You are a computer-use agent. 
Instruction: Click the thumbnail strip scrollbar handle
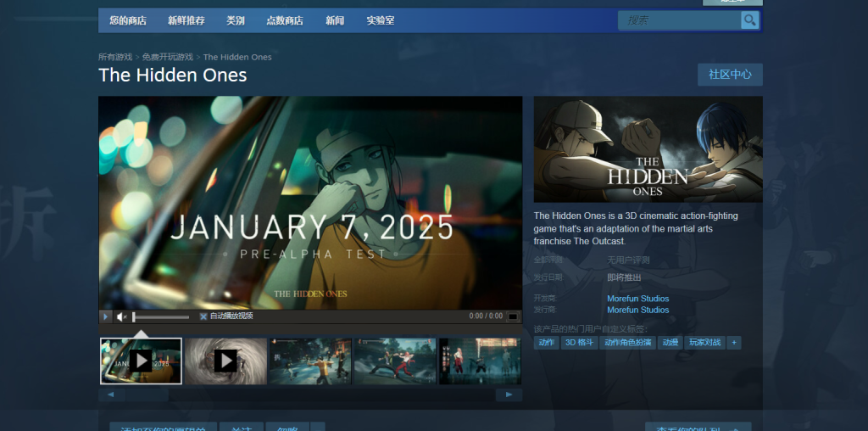click(x=147, y=395)
